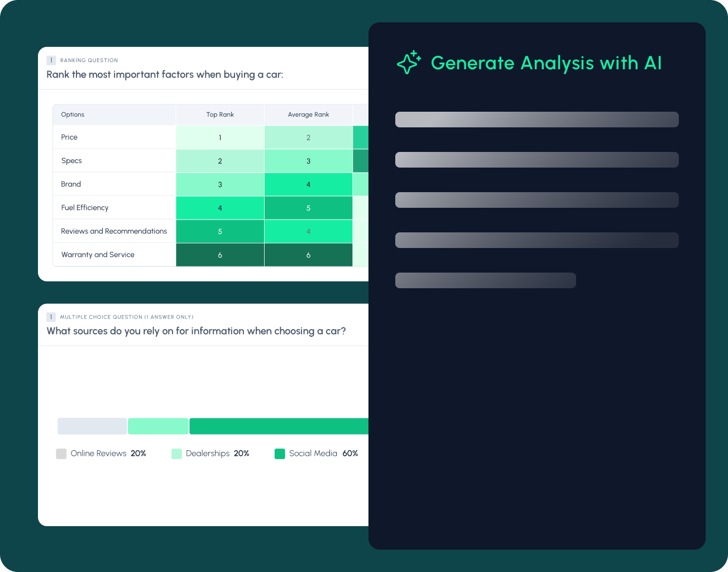Click the Online Reviews legend swatch

click(61, 454)
